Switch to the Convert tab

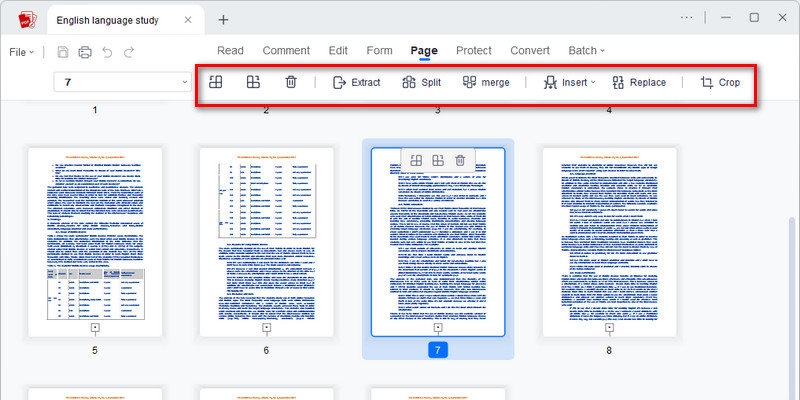530,51
